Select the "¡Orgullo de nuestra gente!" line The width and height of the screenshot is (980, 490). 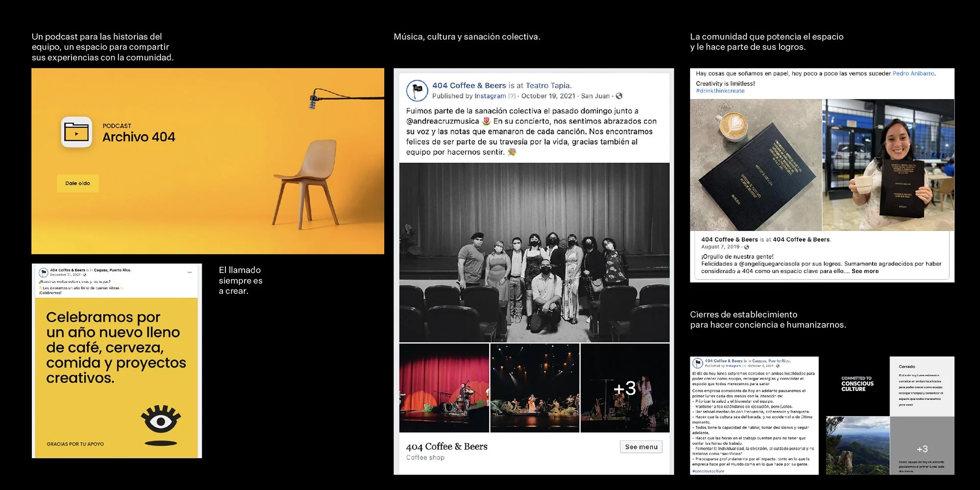(737, 257)
